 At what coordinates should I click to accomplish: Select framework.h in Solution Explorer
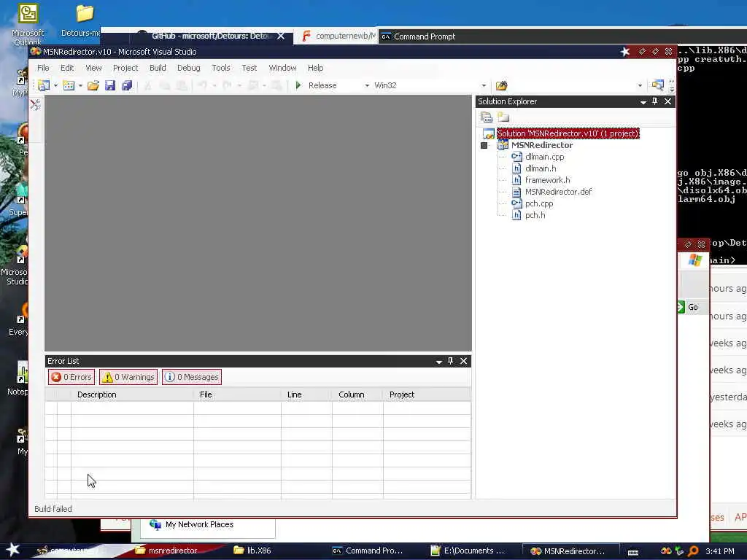(x=547, y=180)
